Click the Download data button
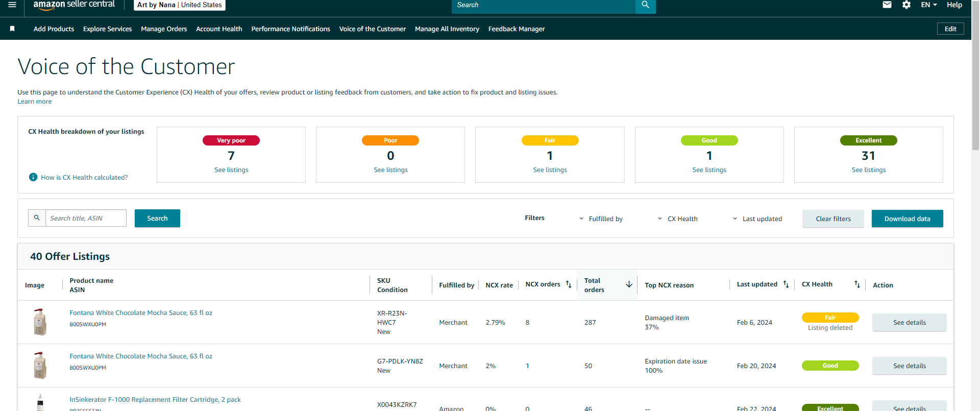This screenshot has width=980, height=411. point(907,219)
